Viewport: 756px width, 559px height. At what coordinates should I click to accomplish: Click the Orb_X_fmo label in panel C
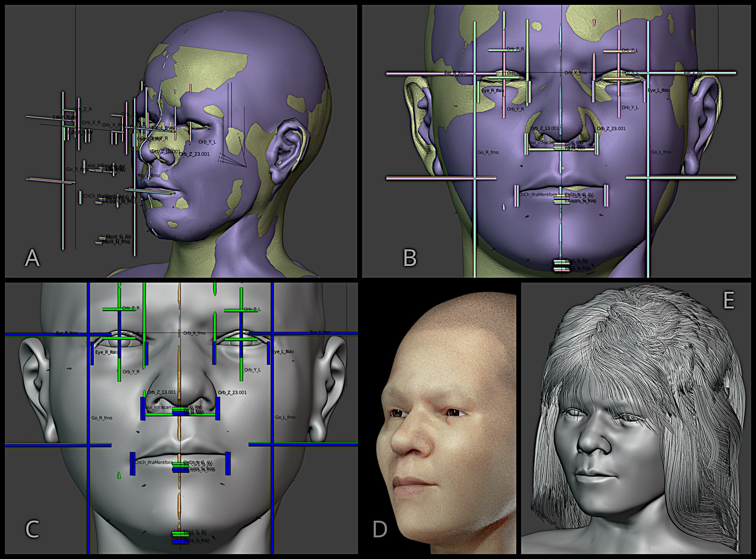tap(194, 333)
